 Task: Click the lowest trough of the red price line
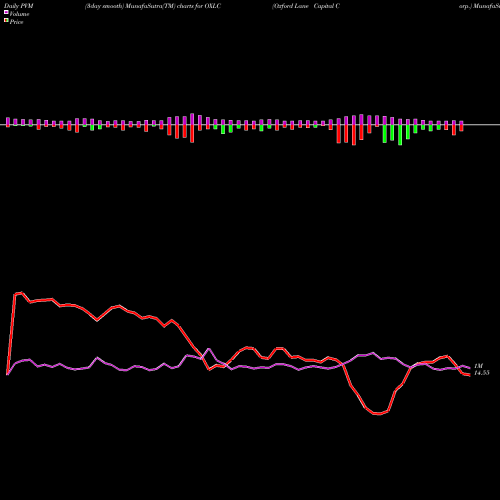[379, 414]
